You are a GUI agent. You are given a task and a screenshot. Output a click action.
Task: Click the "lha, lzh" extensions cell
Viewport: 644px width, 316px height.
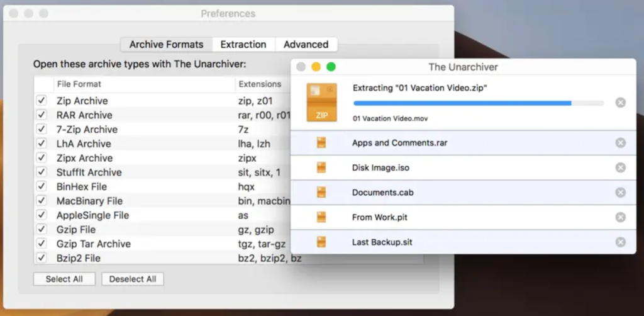[254, 144]
